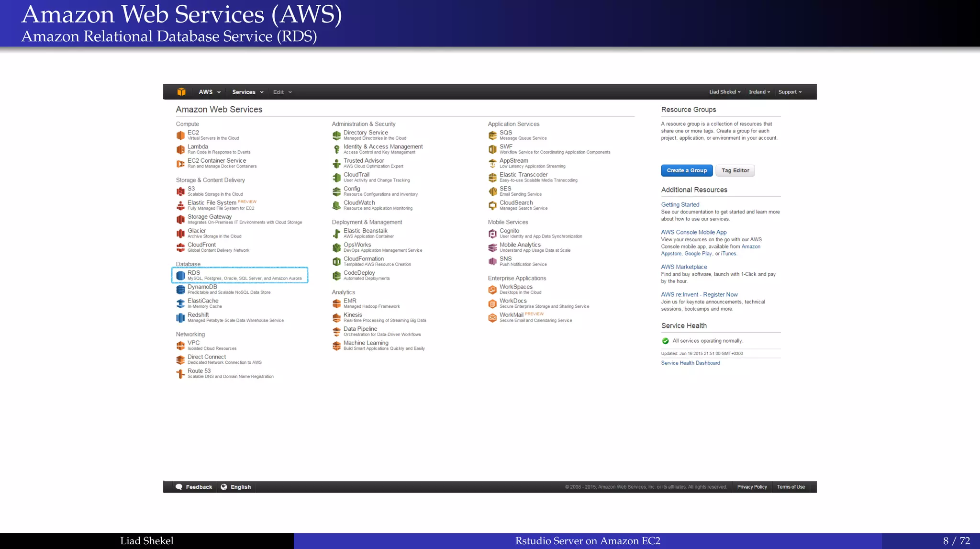This screenshot has width=980, height=549.
Task: Click the EMR analytics icon
Action: [x=336, y=303]
